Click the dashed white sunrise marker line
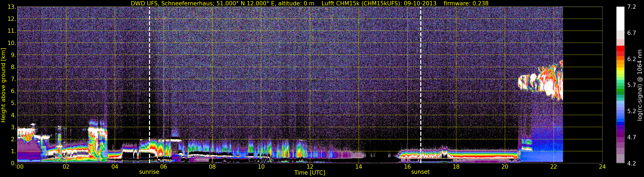Viewport: 644px width, 177px height. 149,85
